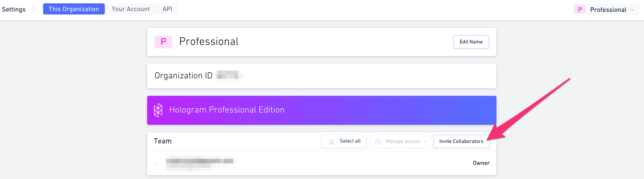Select the This Organization tab
The image size is (644, 179).
(74, 9)
